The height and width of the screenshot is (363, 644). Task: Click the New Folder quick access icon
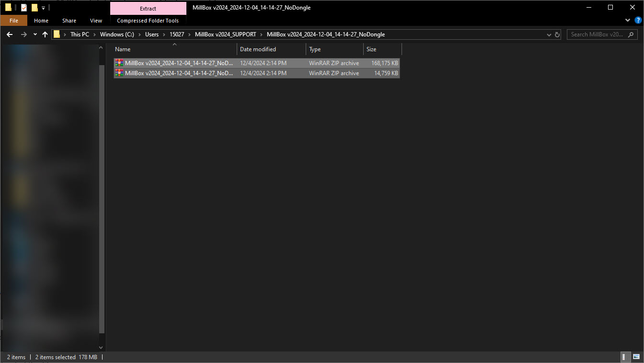click(x=34, y=7)
